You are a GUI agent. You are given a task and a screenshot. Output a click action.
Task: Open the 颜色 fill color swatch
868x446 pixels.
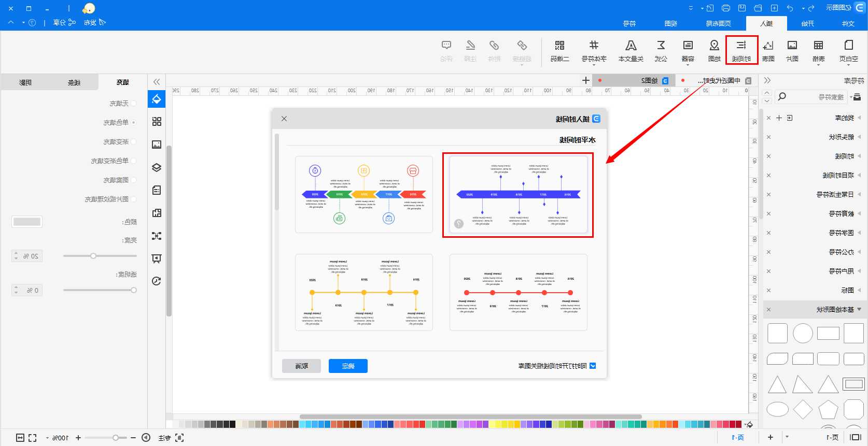point(27,222)
